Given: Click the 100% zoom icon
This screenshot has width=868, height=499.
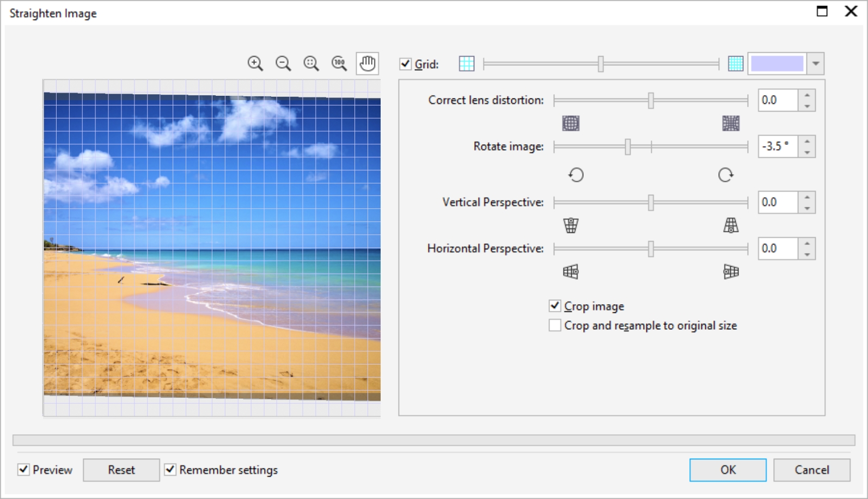Looking at the screenshot, I should (339, 64).
